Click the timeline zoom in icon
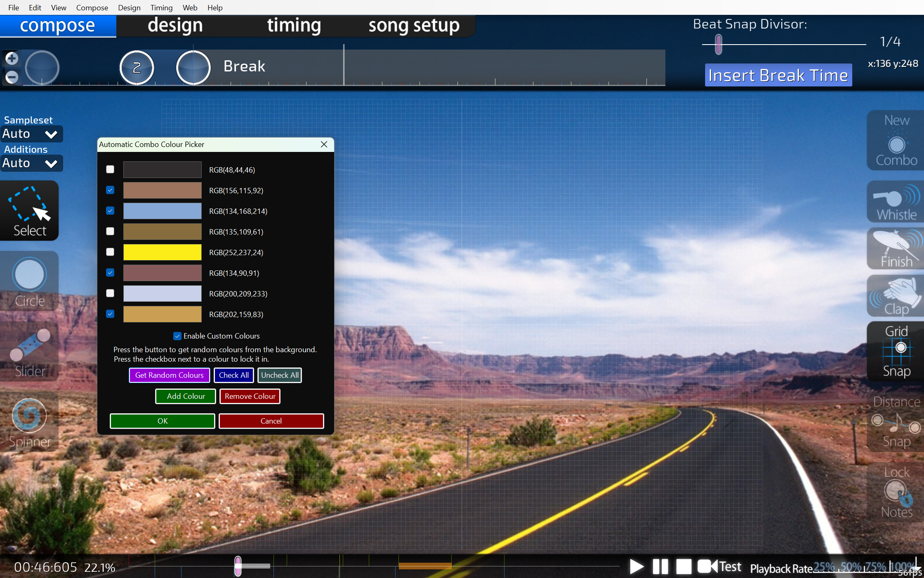 [12, 59]
